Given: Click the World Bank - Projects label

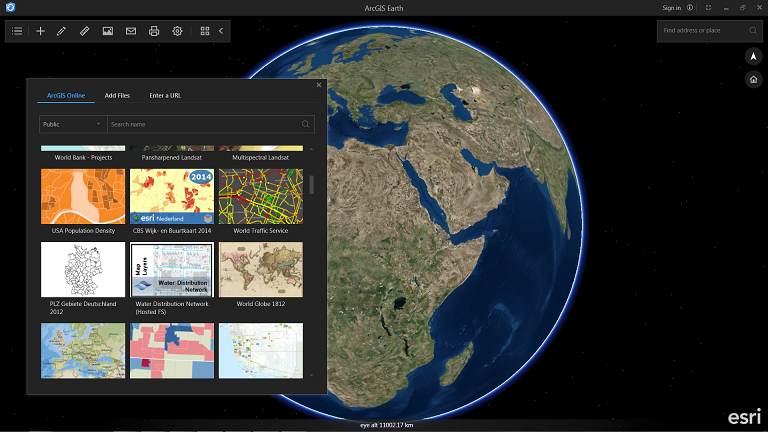Looking at the screenshot, I should point(83,158).
